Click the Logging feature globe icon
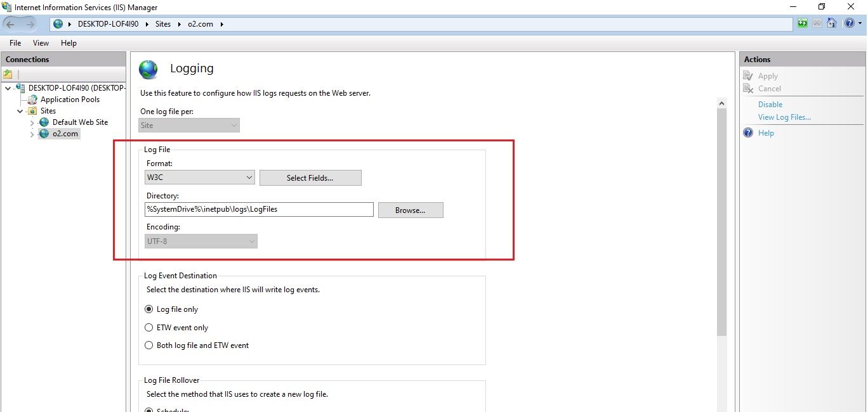 148,70
